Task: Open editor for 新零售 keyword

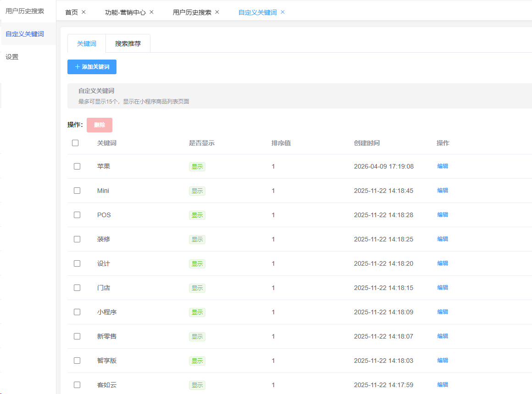Action: click(443, 336)
